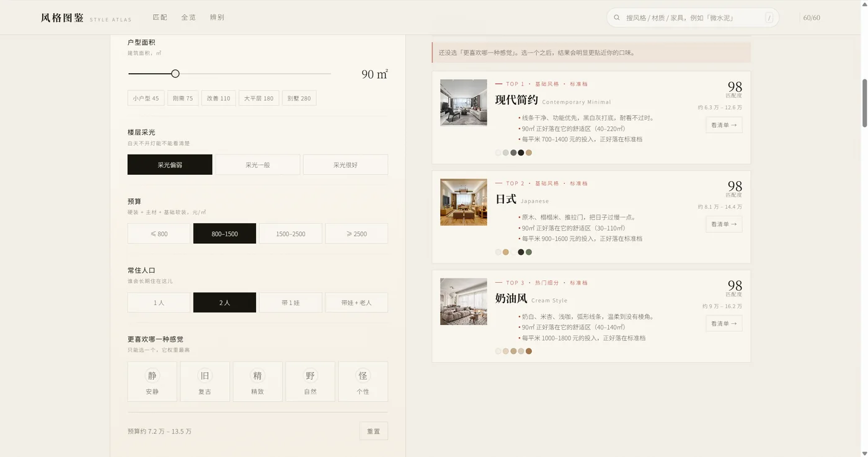Open the 辨别 nav tab
The width and height of the screenshot is (868, 457).
tap(217, 17)
